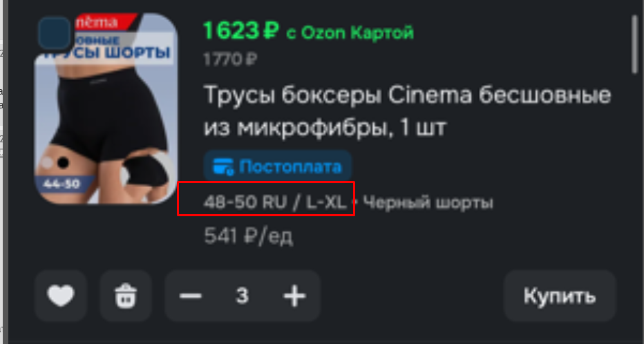The height and width of the screenshot is (344, 644).
Task: Click the 44-50 size tag on thumbnail
Action: [61, 184]
